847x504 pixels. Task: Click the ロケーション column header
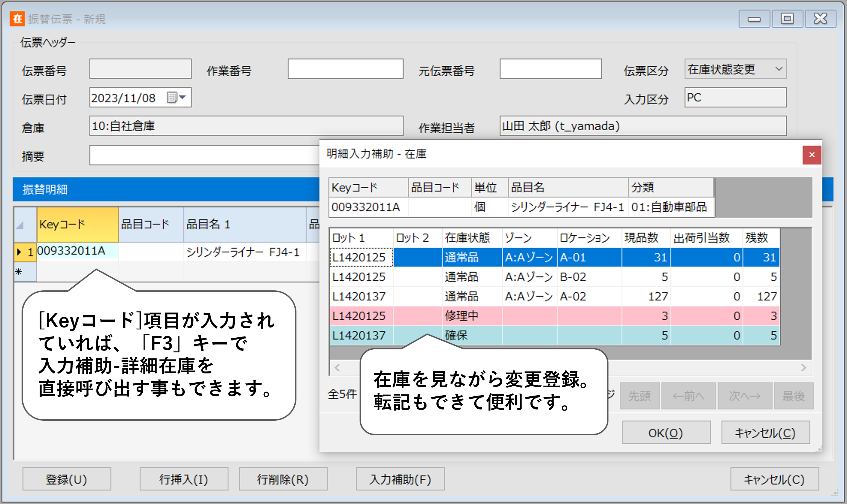click(590, 238)
